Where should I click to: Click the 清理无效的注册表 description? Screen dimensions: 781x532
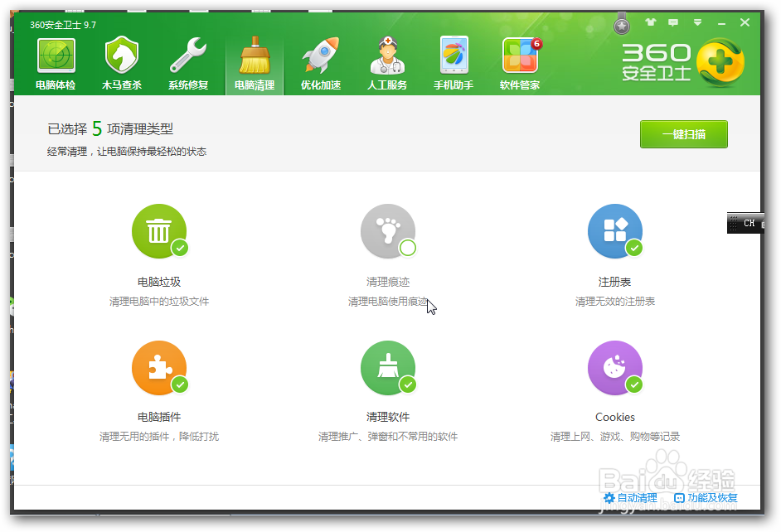pos(615,302)
